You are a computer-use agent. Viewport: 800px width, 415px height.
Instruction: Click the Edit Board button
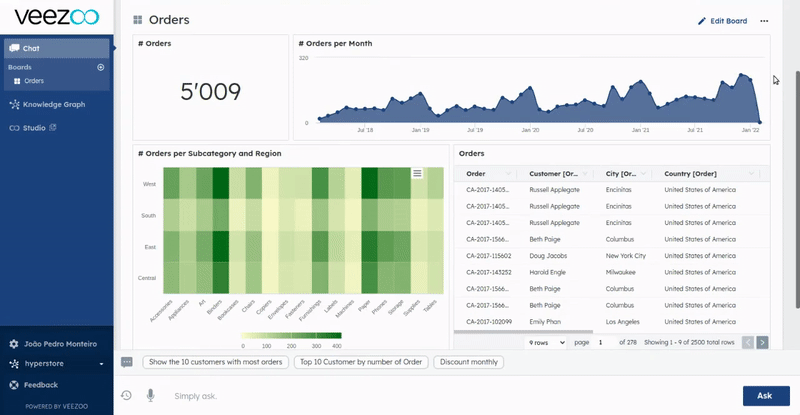tap(722, 20)
